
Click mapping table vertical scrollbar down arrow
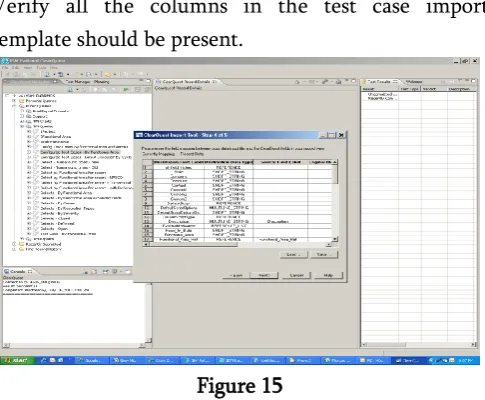click(x=335, y=239)
